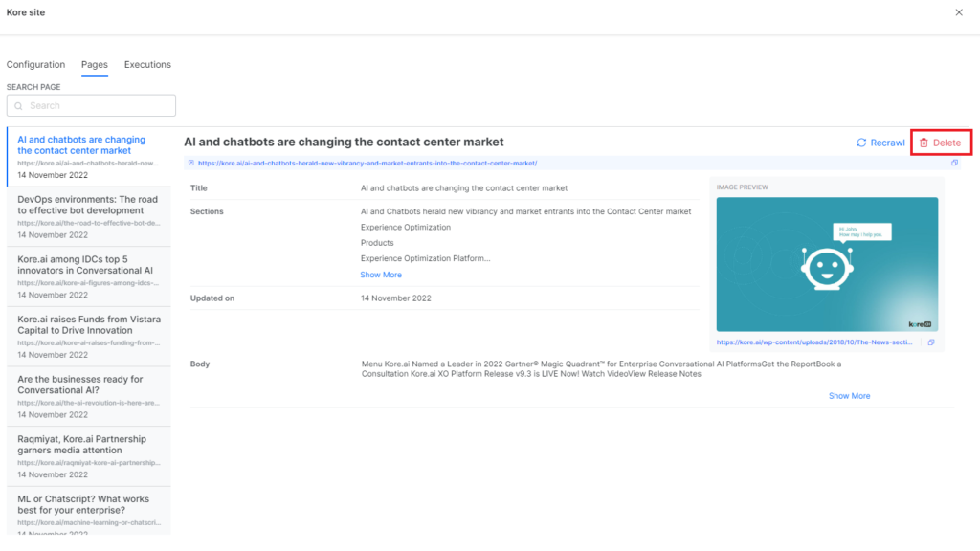Switch to the Configuration tab
Screen dimensions: 980x551
pos(35,64)
